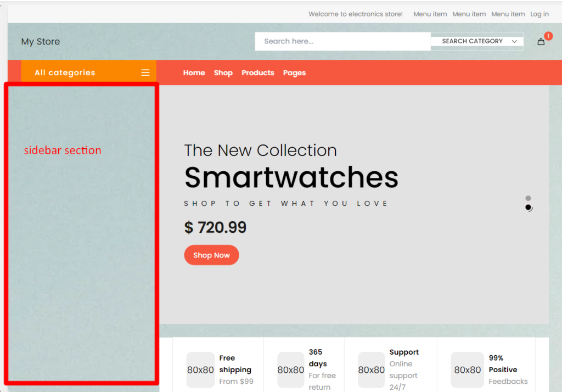Image resolution: width=562 pixels, height=392 pixels.
Task: Click the My Store logo text
Action: [41, 42]
